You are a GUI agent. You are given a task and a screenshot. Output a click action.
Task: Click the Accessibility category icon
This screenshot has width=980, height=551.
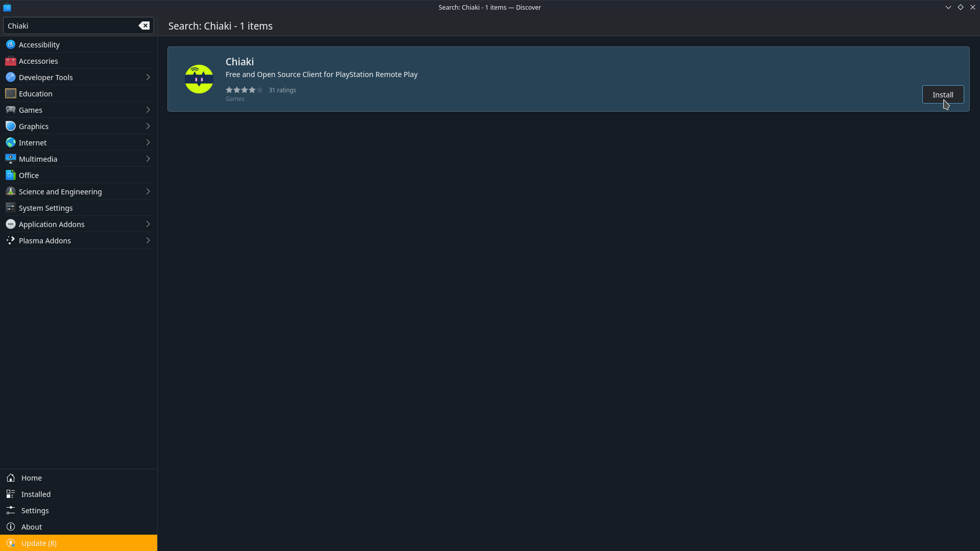(x=10, y=44)
